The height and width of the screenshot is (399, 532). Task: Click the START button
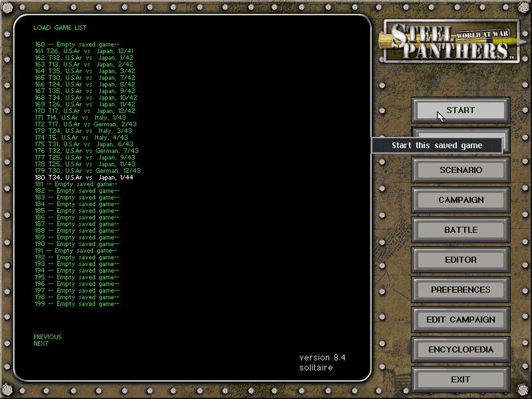(x=460, y=110)
